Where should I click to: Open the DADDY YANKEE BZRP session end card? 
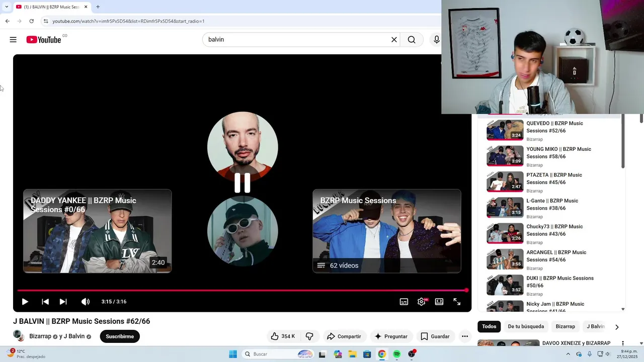[97, 231]
